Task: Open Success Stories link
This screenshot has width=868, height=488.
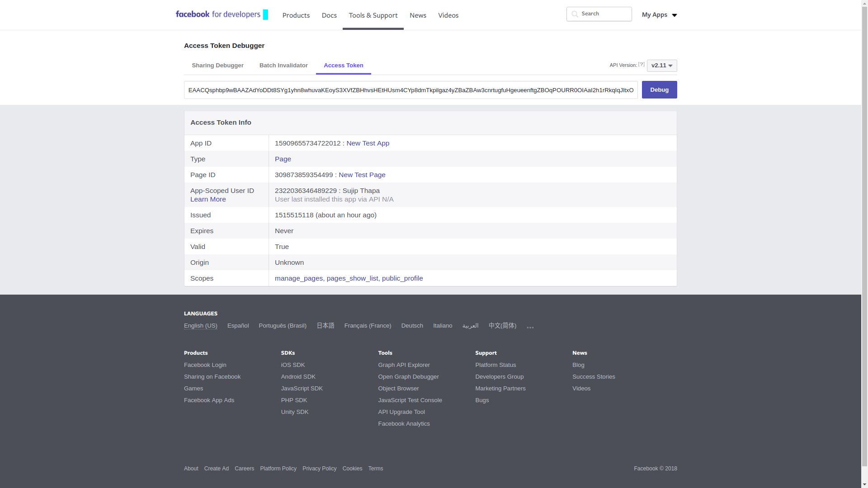Action: (594, 377)
